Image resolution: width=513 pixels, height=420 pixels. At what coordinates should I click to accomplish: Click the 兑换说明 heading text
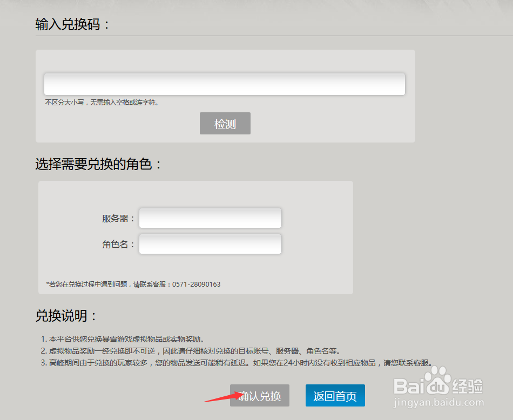tap(66, 316)
